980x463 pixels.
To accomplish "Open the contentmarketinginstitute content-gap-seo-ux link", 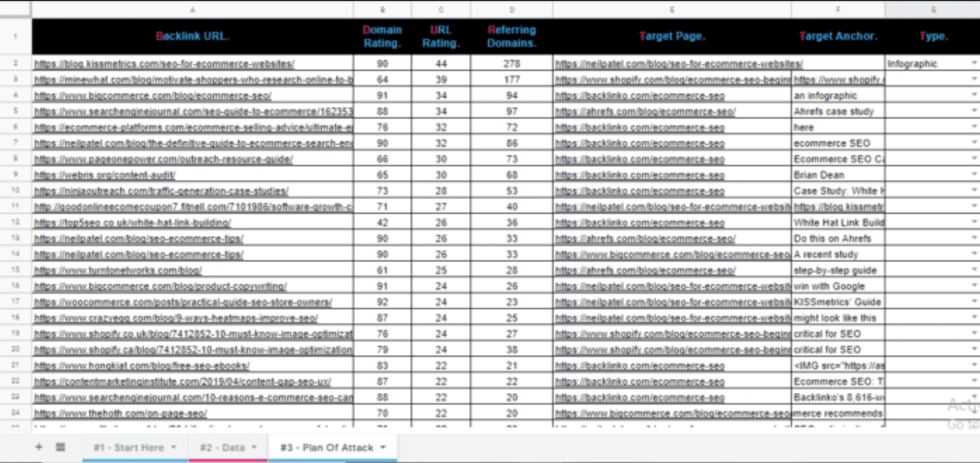I will pos(182,382).
